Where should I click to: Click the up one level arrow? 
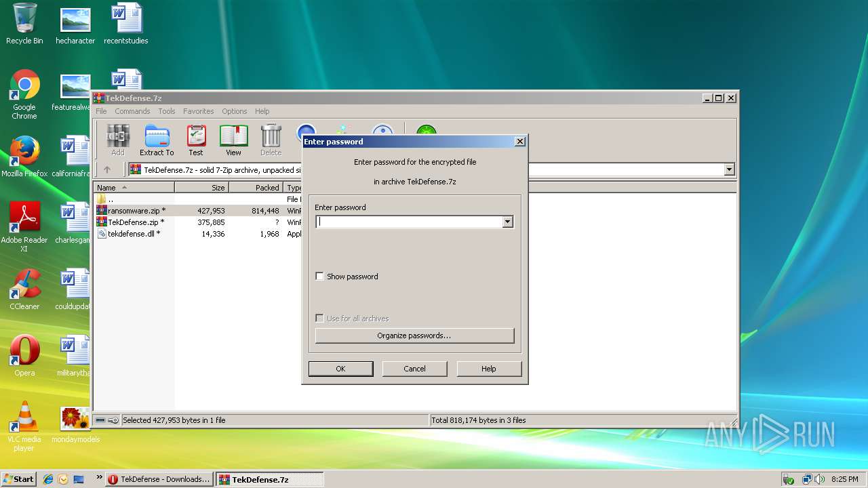(106, 169)
